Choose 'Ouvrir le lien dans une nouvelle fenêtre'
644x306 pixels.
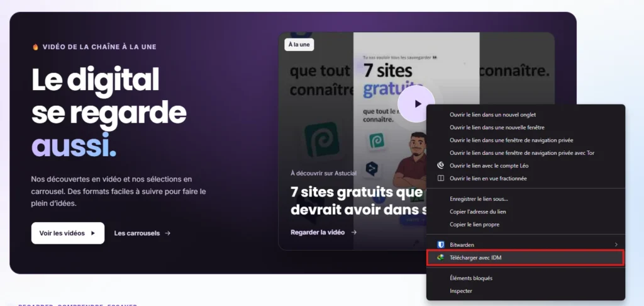(x=525, y=127)
